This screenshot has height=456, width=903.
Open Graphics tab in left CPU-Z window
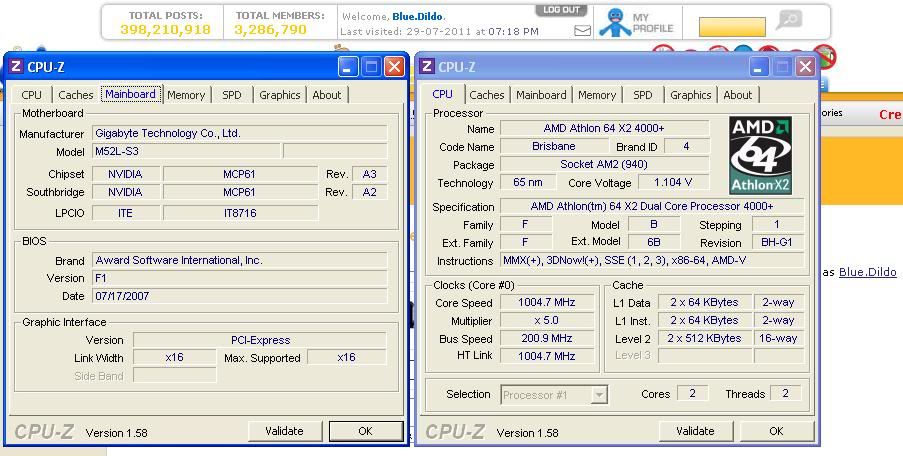click(279, 95)
